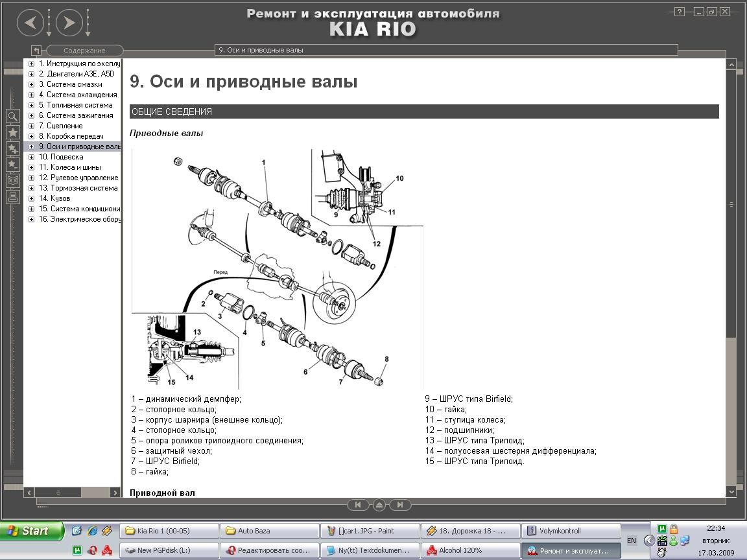Click the drive shaft exploded diagram image
The width and height of the screenshot is (747, 560).
coord(278,269)
